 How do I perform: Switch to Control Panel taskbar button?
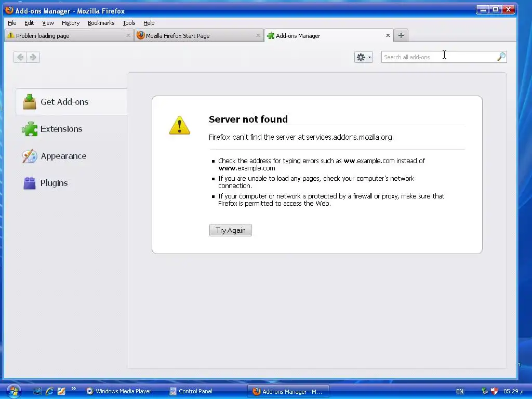(191, 391)
